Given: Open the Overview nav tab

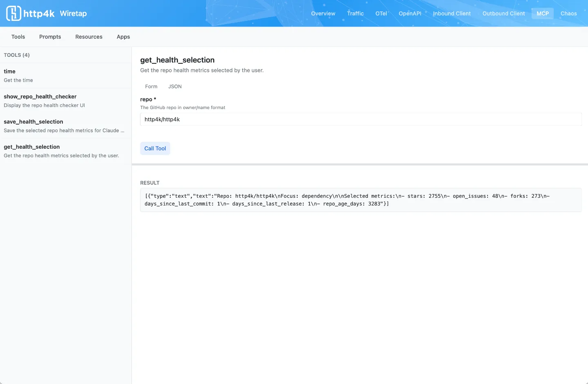Looking at the screenshot, I should 323,13.
